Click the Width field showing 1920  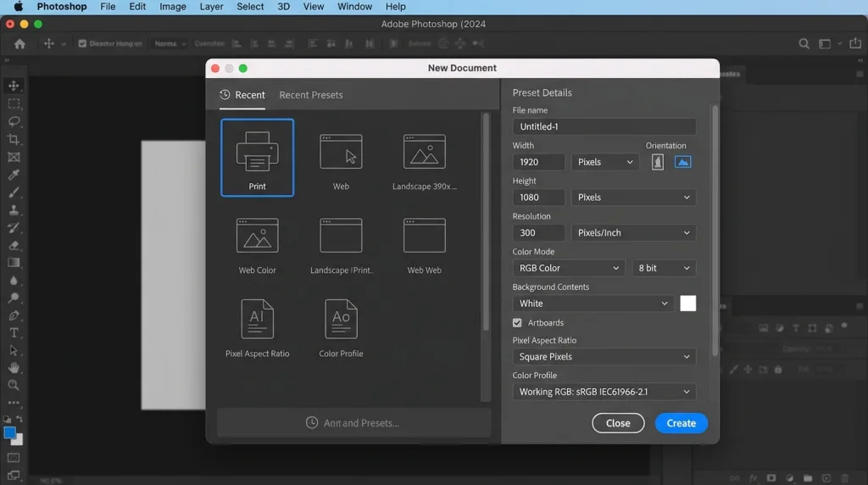click(x=538, y=162)
